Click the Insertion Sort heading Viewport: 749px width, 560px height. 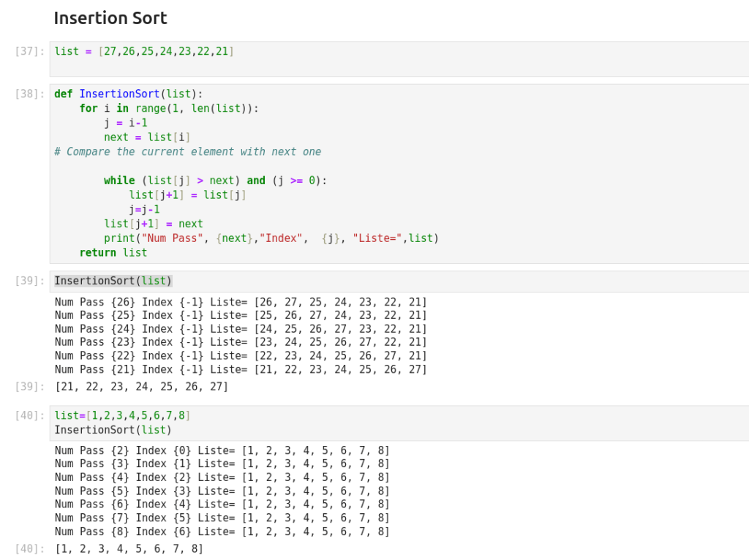[x=110, y=18]
